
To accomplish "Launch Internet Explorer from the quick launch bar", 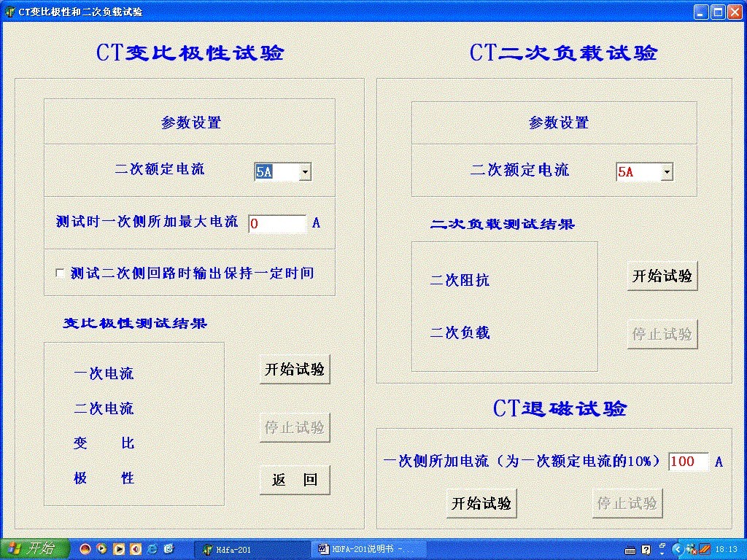I will [152, 549].
